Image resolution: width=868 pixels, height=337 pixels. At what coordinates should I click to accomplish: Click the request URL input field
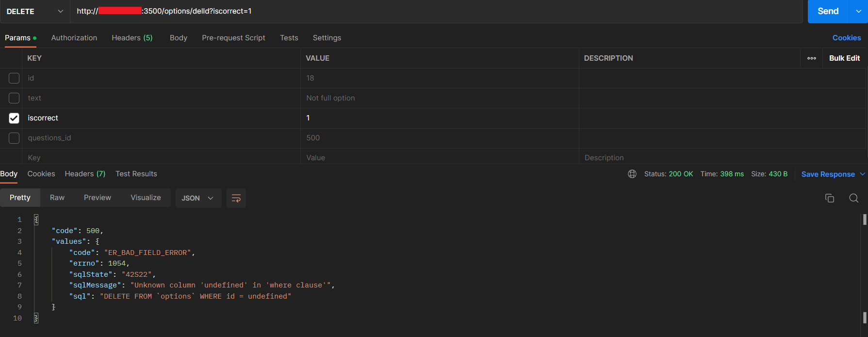[x=437, y=11]
